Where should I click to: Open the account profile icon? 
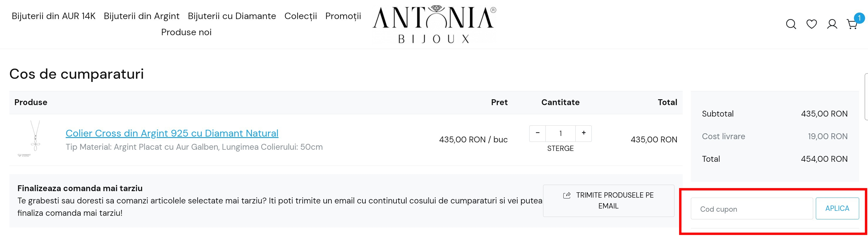(x=832, y=24)
